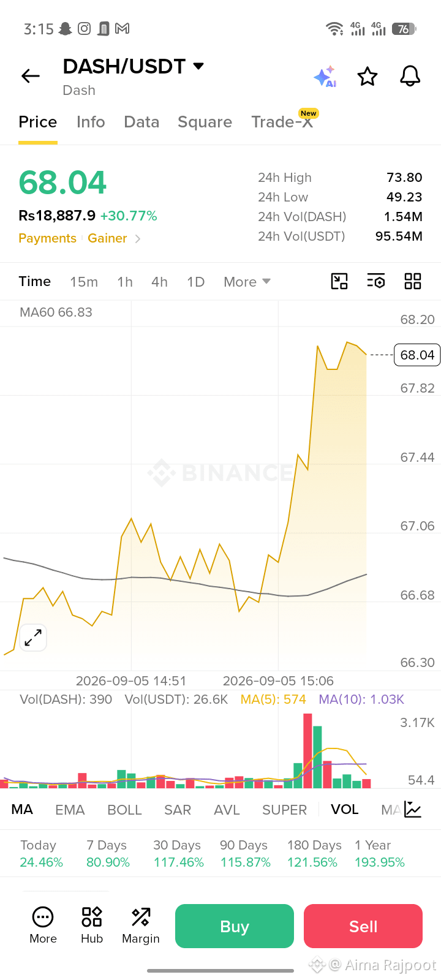Open the More timeframe dropdown
This screenshot has width=441, height=980.
tap(247, 282)
